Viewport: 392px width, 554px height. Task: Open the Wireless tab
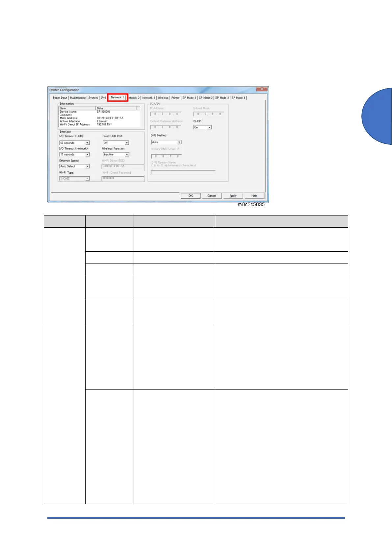coord(163,98)
